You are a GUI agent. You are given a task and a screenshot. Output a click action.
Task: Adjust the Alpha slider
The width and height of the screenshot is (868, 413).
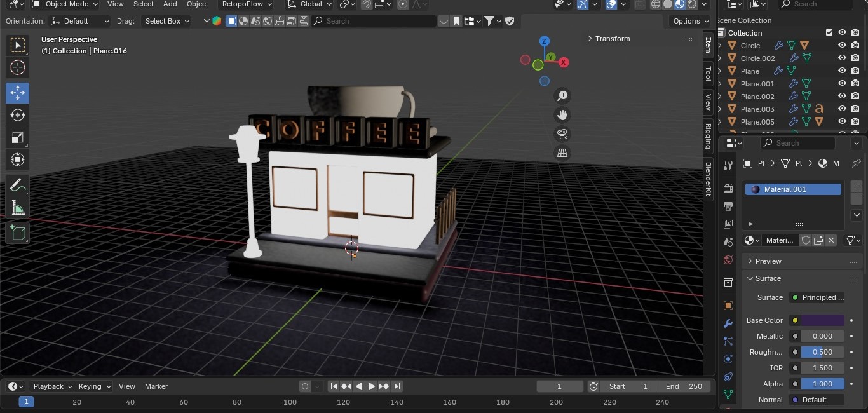point(822,384)
